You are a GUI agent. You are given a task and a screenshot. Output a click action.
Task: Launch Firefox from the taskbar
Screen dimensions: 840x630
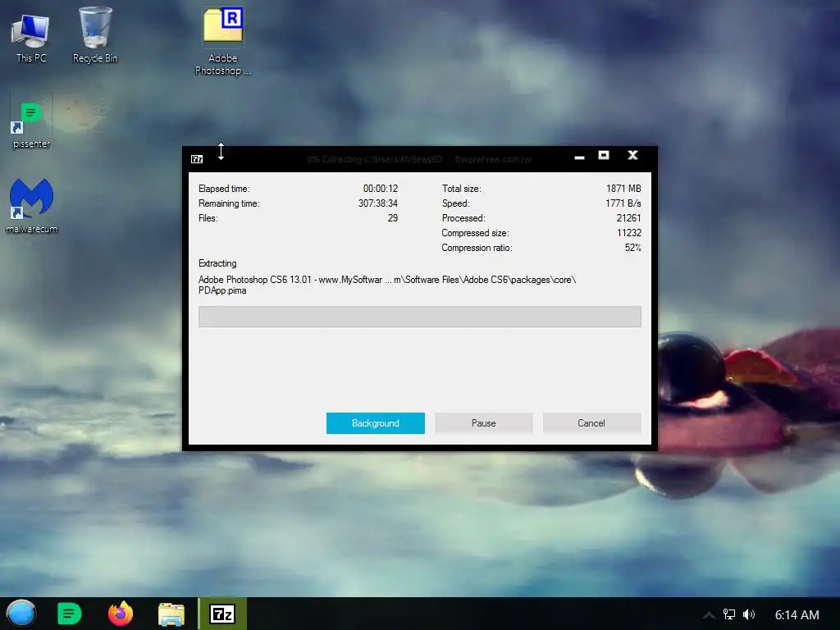point(121,614)
